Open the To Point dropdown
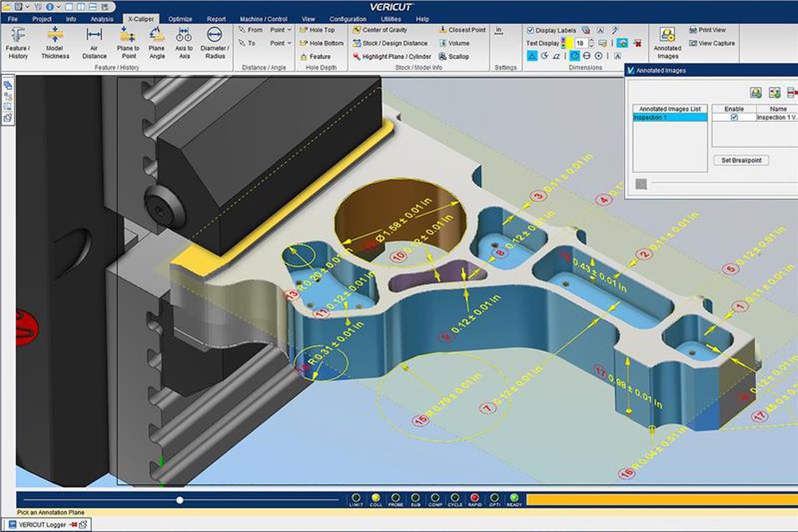Image resolution: width=798 pixels, height=532 pixels. (280, 43)
